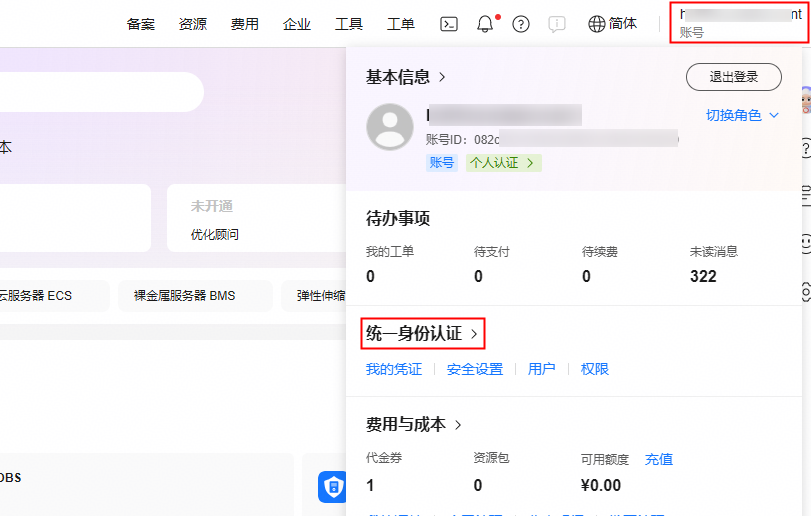Expand the 切换角色 dropdown
811x516 pixels.
tap(743, 115)
